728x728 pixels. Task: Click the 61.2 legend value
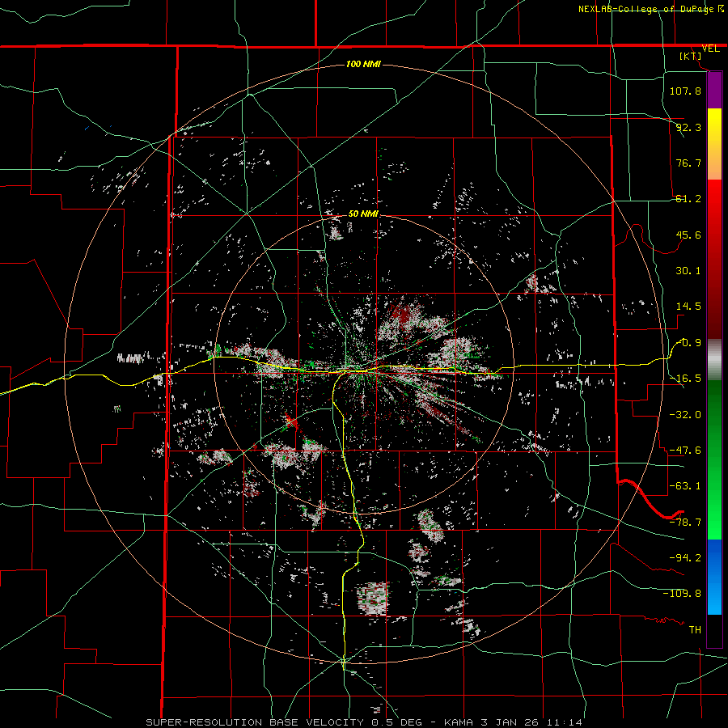tap(688, 199)
